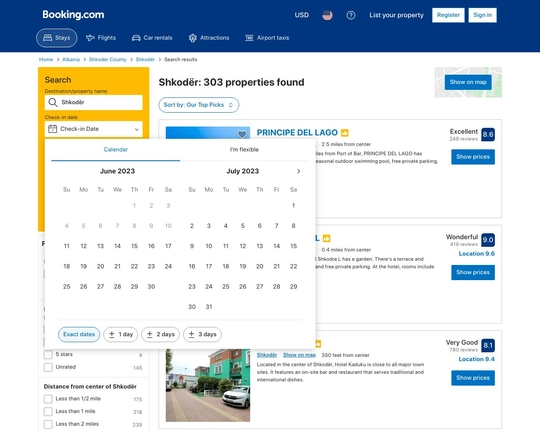The width and height of the screenshot is (540, 432).
Task: Go to next month using calendar arrow
Action: (x=298, y=171)
